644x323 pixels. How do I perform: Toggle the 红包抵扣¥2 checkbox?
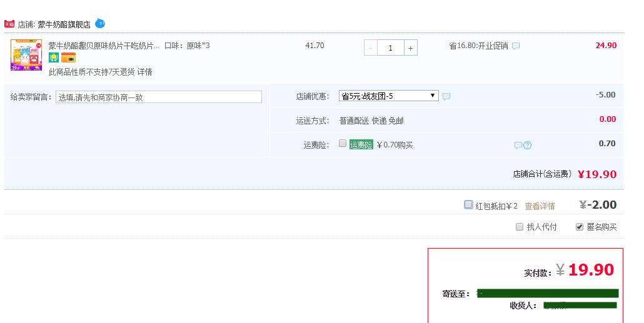(468, 204)
